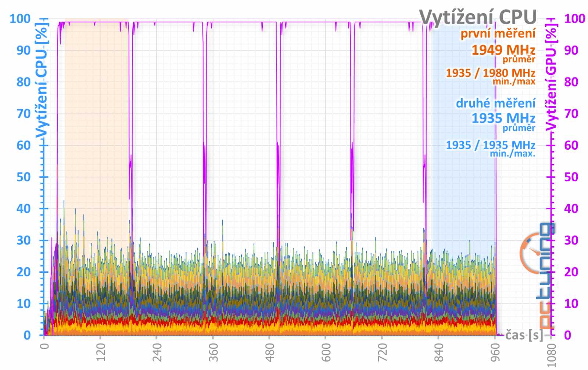Click the 'průměr' label under 1949 MHz

(x=519, y=59)
